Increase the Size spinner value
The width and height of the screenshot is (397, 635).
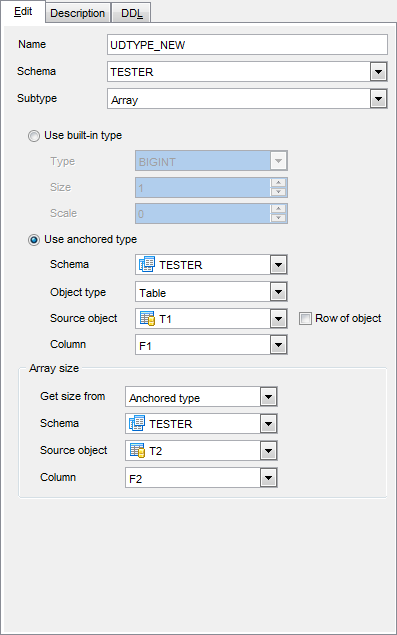click(x=278, y=183)
